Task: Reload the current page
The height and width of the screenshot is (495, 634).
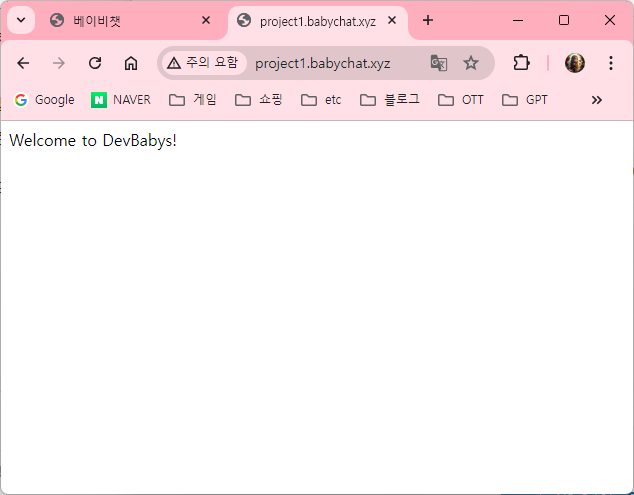Action: click(95, 63)
